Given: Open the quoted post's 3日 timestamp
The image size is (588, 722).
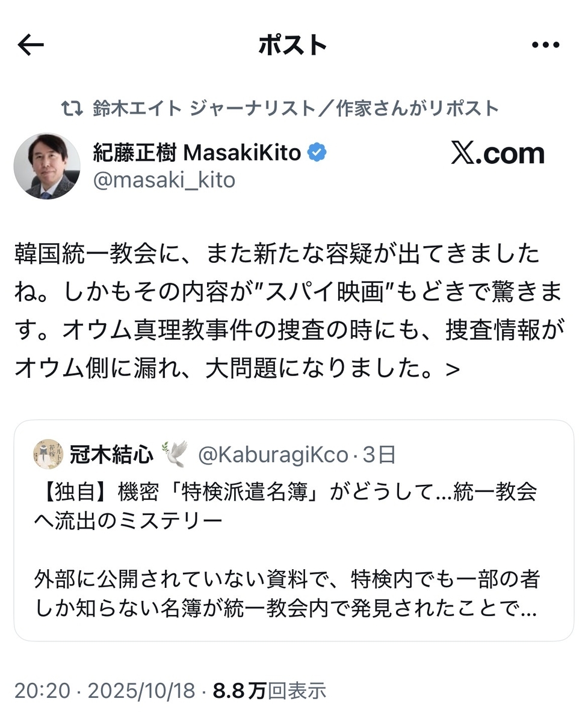Looking at the screenshot, I should 379,455.
